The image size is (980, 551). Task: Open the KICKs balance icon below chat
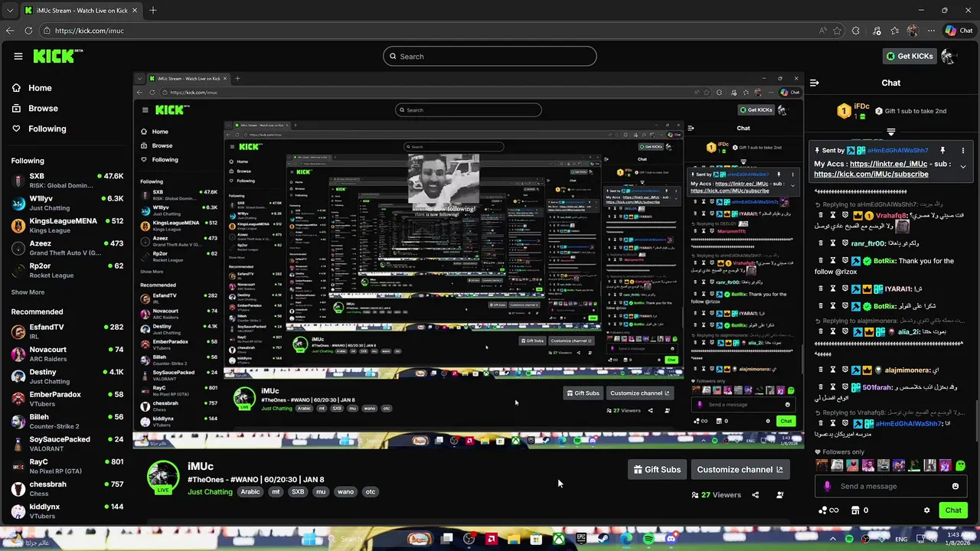click(x=828, y=510)
